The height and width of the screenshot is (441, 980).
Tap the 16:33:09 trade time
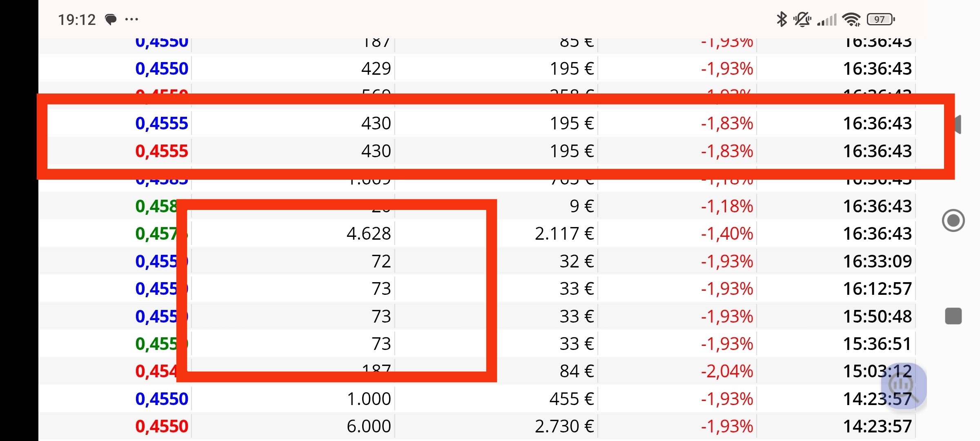coord(878,261)
